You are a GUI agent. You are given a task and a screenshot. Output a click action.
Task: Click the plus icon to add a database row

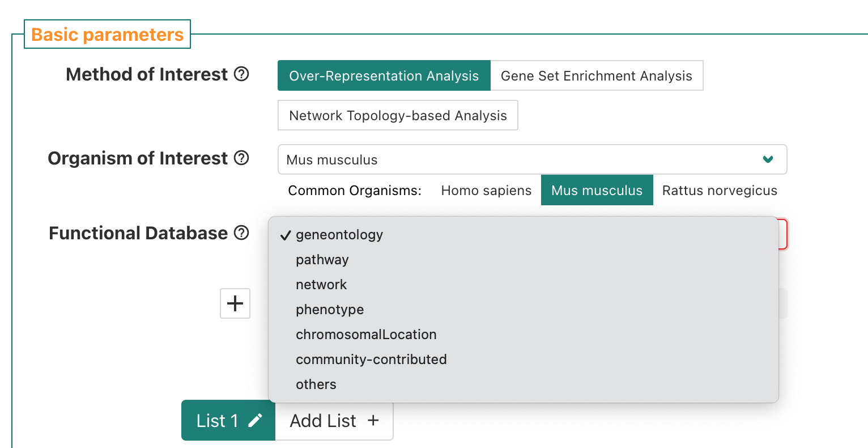(235, 303)
